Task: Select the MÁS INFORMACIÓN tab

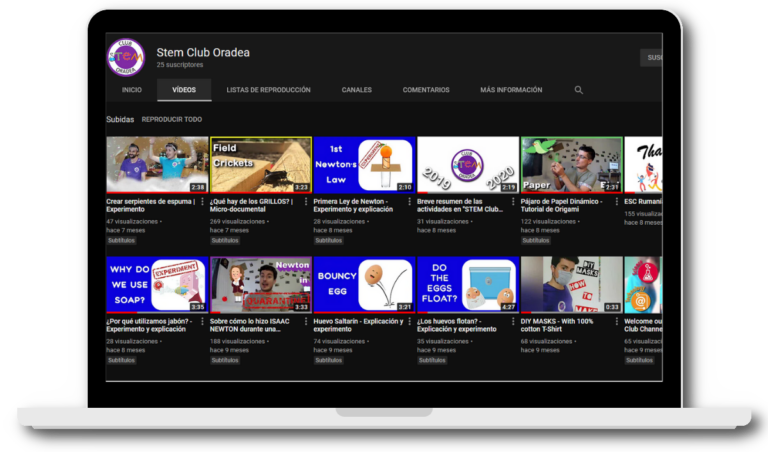Action: pos(510,90)
